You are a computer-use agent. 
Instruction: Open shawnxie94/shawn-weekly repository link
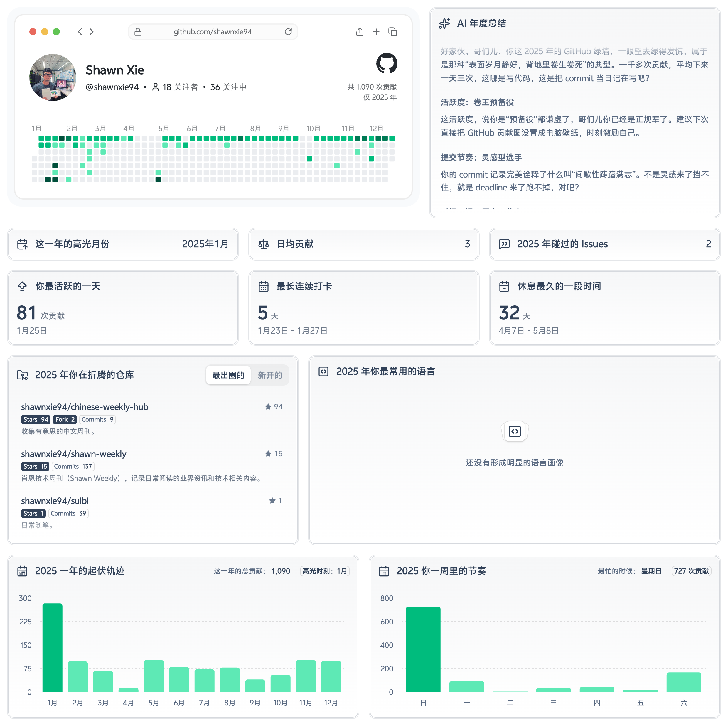pos(74,454)
